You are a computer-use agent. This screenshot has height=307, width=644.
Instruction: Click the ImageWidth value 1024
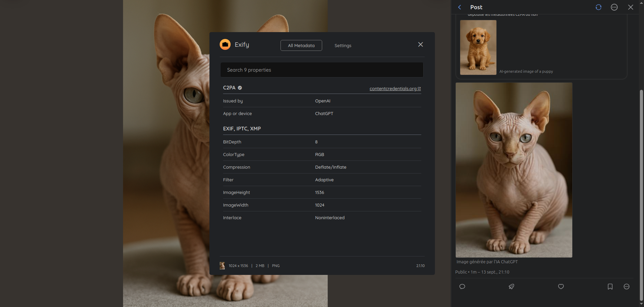319,205
